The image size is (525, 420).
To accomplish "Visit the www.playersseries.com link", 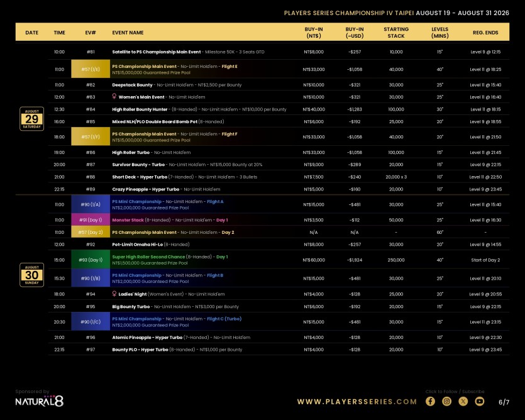I will pyautogui.click(x=357, y=402).
